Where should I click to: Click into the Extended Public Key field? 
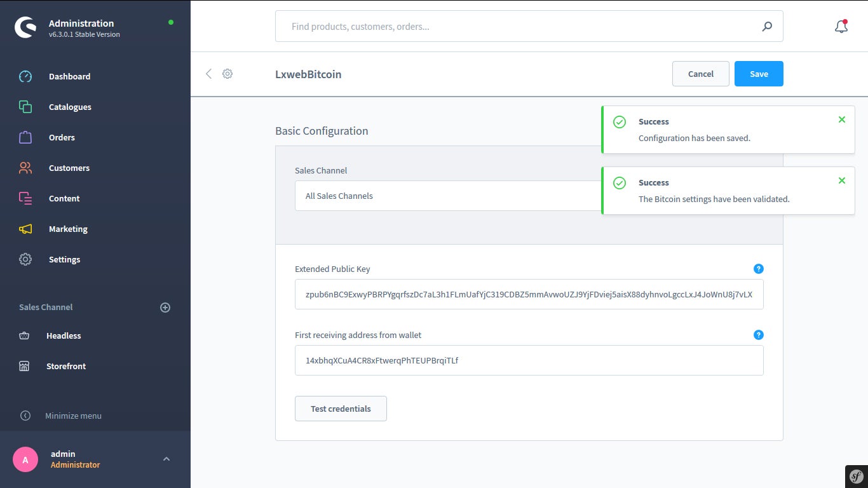coord(529,294)
